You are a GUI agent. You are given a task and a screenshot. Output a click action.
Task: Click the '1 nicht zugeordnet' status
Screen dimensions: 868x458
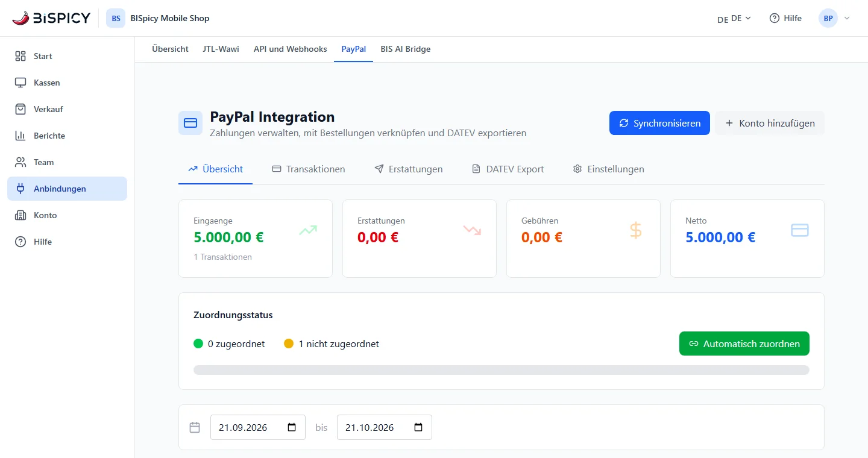coord(332,344)
